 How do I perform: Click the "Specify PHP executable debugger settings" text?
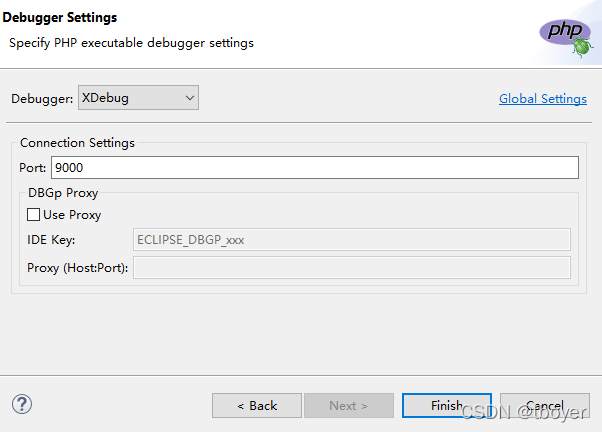[x=131, y=43]
